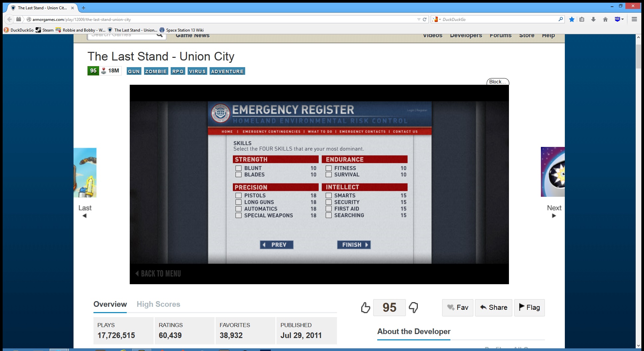
Task: Select WHAT TO DO in game nav bar
Action: (320, 132)
